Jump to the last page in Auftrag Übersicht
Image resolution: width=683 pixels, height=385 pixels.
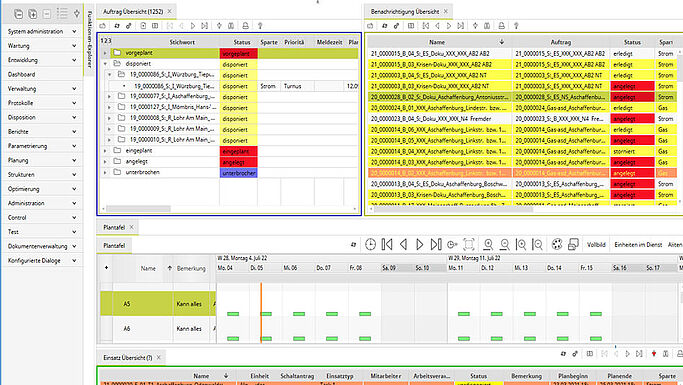(204, 26)
